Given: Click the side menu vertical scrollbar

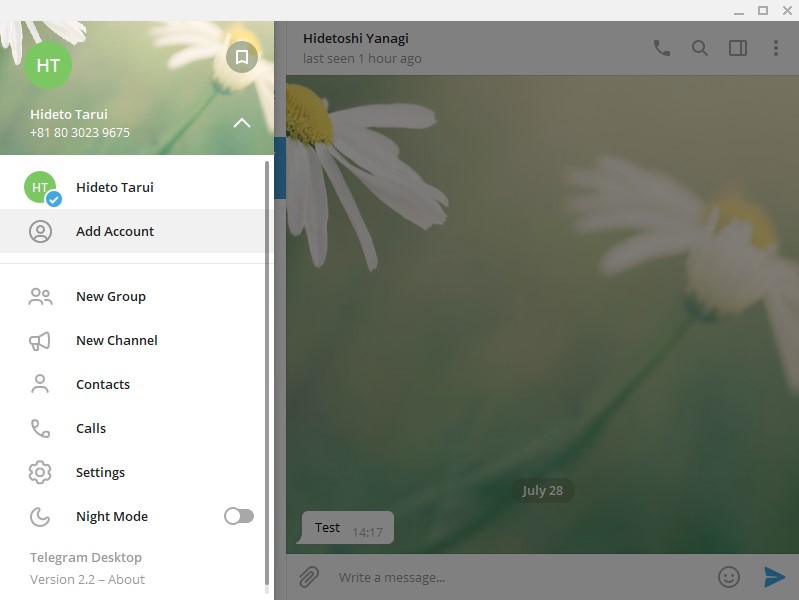Looking at the screenshot, I should click(267, 375).
